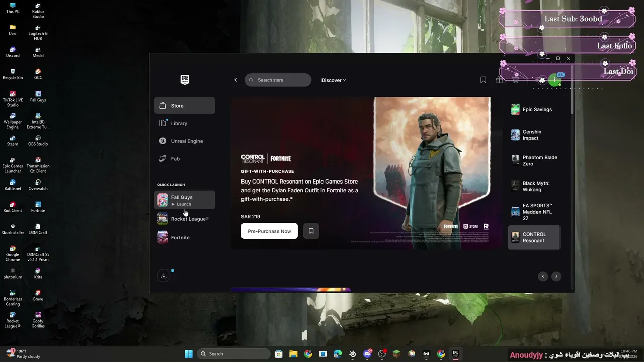Viewport: 644px width, 362px height.
Task: Select the Krita desktop shortcut
Action: pos(38,273)
